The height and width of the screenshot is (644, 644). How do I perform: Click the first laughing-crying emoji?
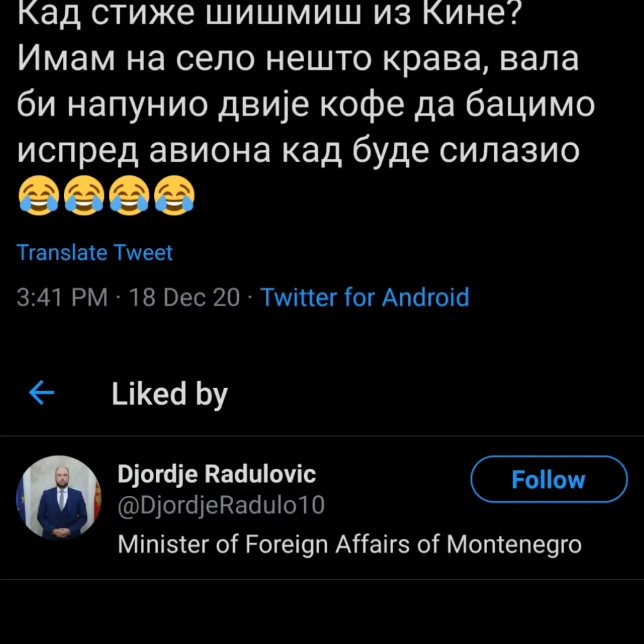click(39, 195)
